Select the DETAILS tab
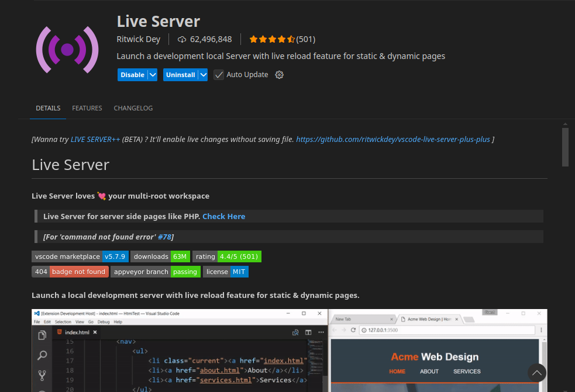575x392 pixels. [x=48, y=108]
